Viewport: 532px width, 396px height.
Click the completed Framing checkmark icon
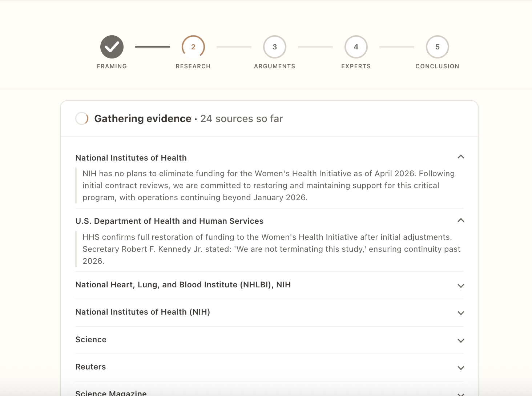coord(112,47)
